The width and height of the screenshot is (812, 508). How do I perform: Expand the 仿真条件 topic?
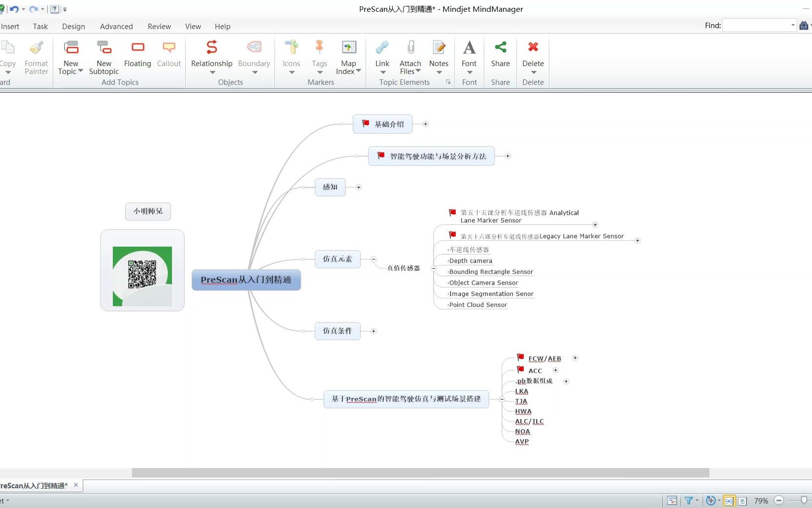373,331
